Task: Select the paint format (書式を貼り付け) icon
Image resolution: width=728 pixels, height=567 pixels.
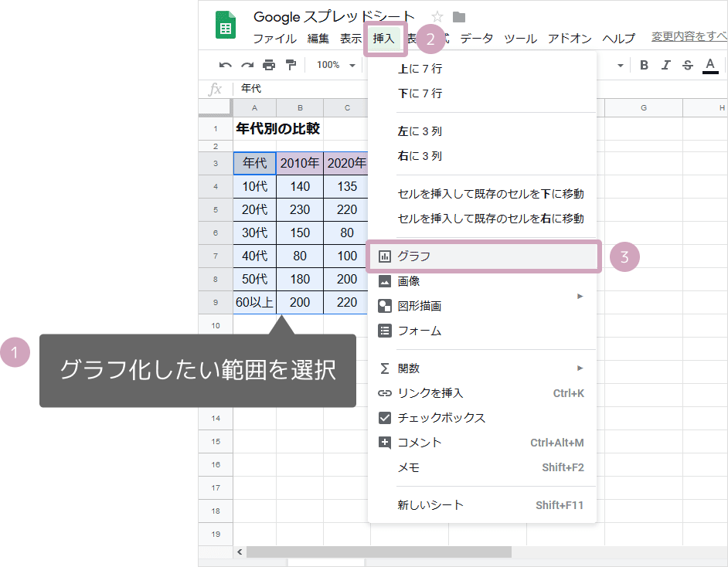Action: 290,66
